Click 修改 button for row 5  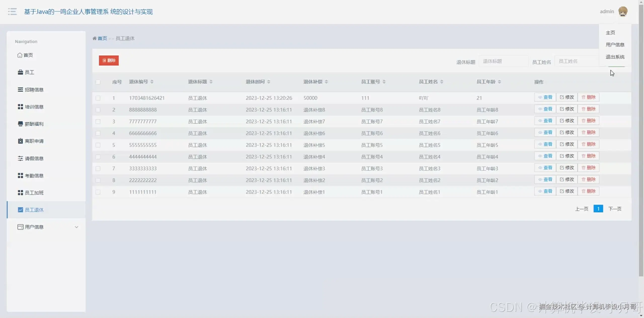[x=567, y=144]
